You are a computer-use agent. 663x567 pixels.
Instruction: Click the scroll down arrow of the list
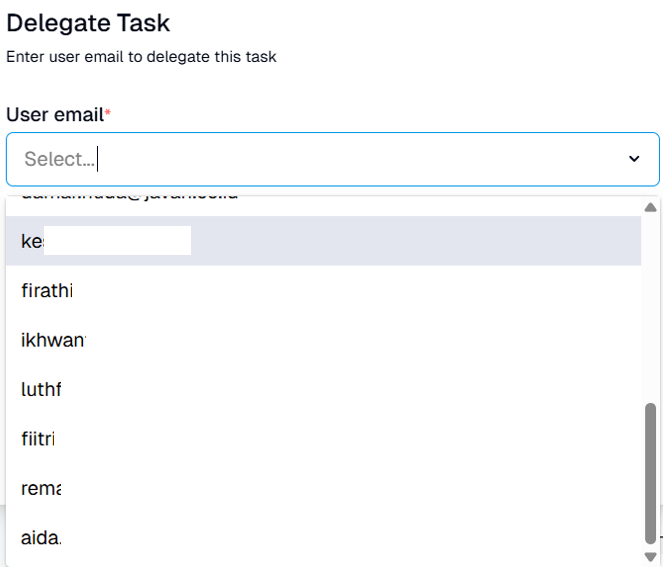click(650, 556)
